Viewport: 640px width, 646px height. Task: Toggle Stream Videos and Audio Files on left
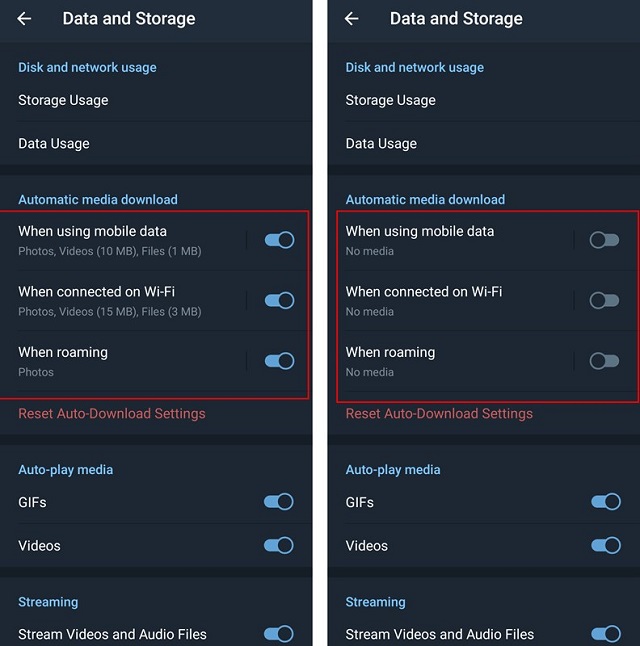[279, 634]
